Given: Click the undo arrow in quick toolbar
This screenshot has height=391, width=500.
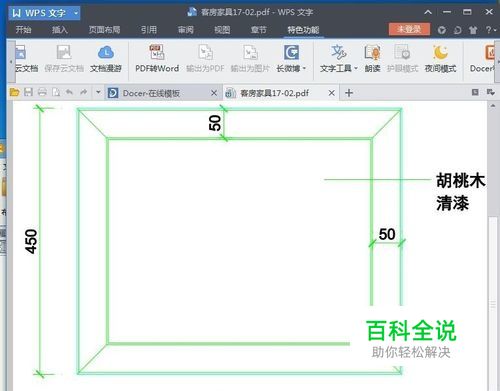Looking at the screenshot, I should coord(69,92).
